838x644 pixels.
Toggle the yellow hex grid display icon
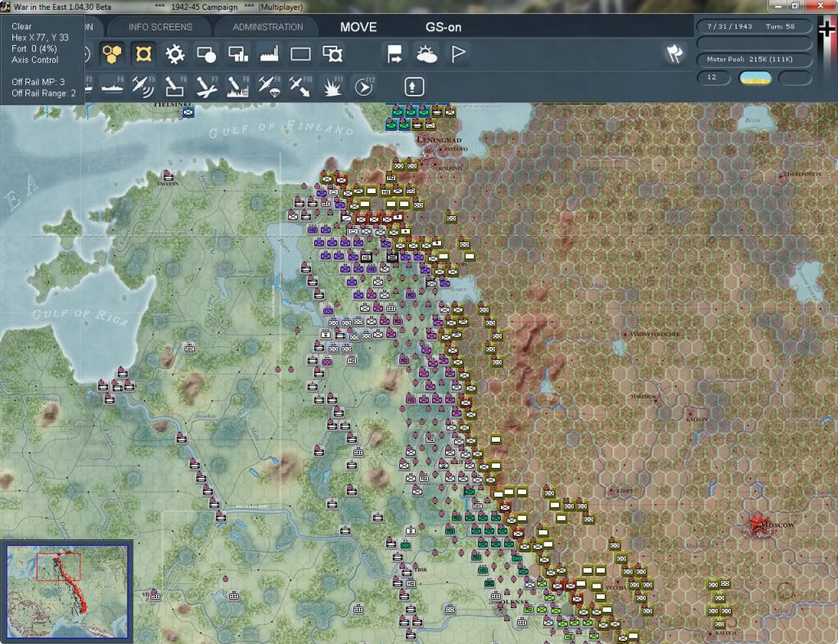click(111, 54)
